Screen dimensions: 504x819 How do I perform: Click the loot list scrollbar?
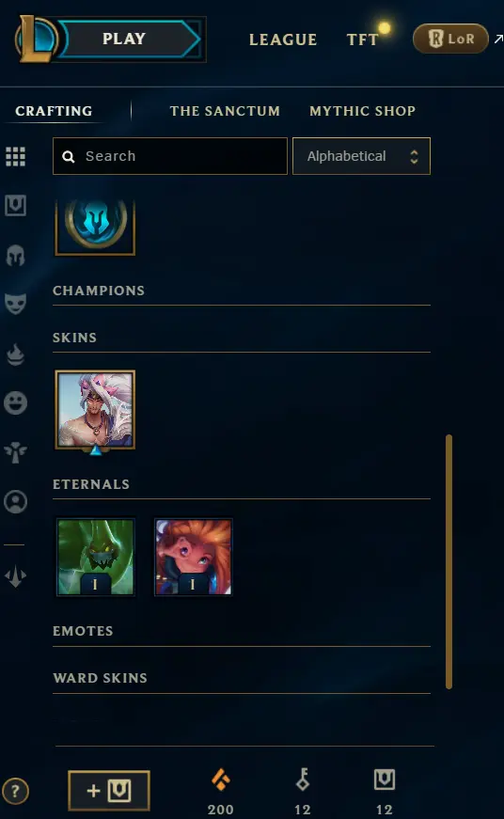coord(449,561)
